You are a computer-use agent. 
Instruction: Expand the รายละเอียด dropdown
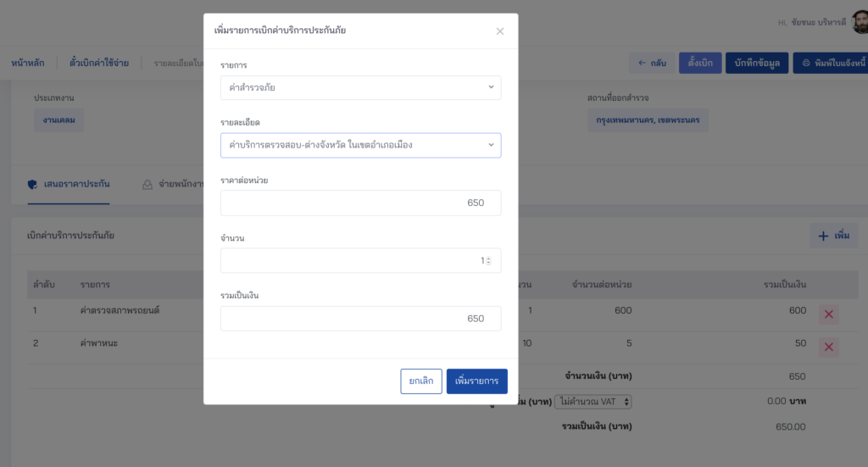pyautogui.click(x=360, y=145)
